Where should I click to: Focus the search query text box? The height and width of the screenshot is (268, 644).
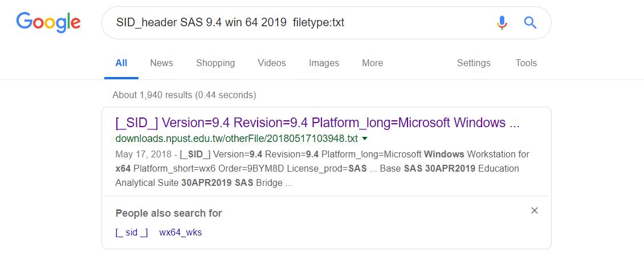[296, 23]
